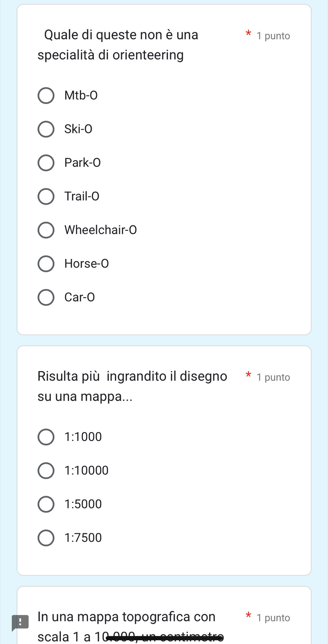The width and height of the screenshot is (328, 644).
Task: Click '1 punto' on the orienteering question
Action: click(273, 36)
